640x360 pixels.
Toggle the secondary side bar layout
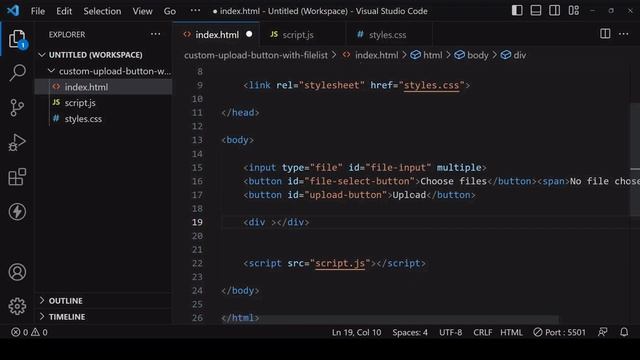click(x=554, y=11)
